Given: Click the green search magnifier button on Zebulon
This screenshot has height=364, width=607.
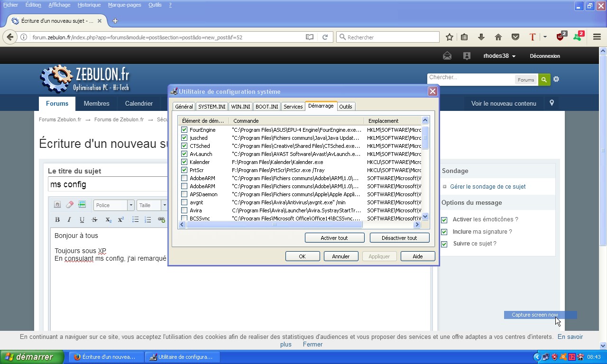Looking at the screenshot, I should click(544, 80).
